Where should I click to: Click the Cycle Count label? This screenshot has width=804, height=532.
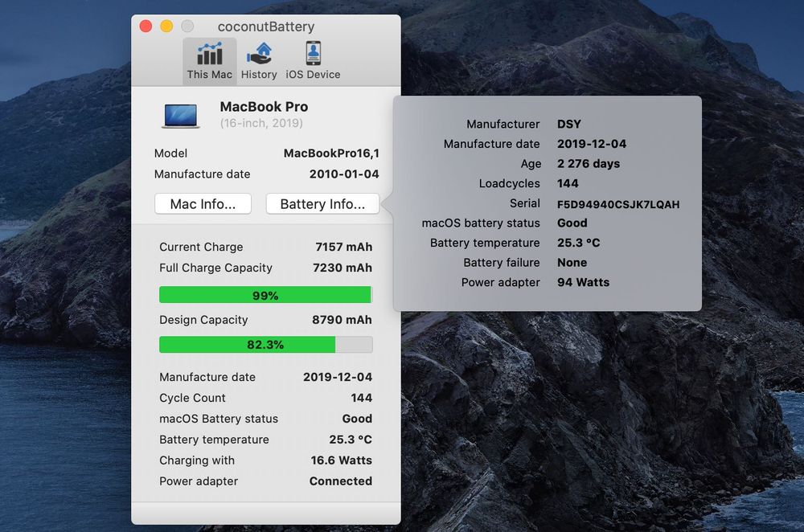tap(192, 398)
